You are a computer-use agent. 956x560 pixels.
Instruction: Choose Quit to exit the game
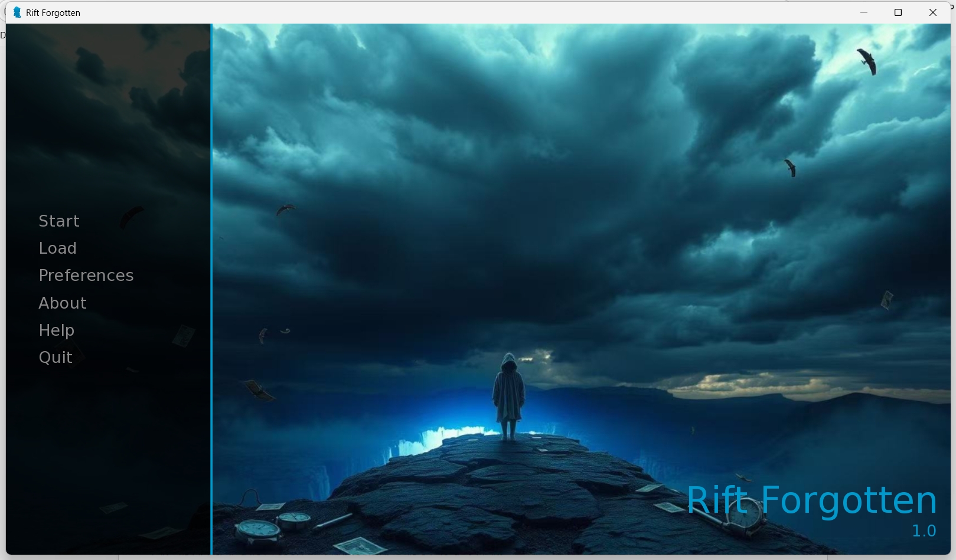(x=56, y=358)
